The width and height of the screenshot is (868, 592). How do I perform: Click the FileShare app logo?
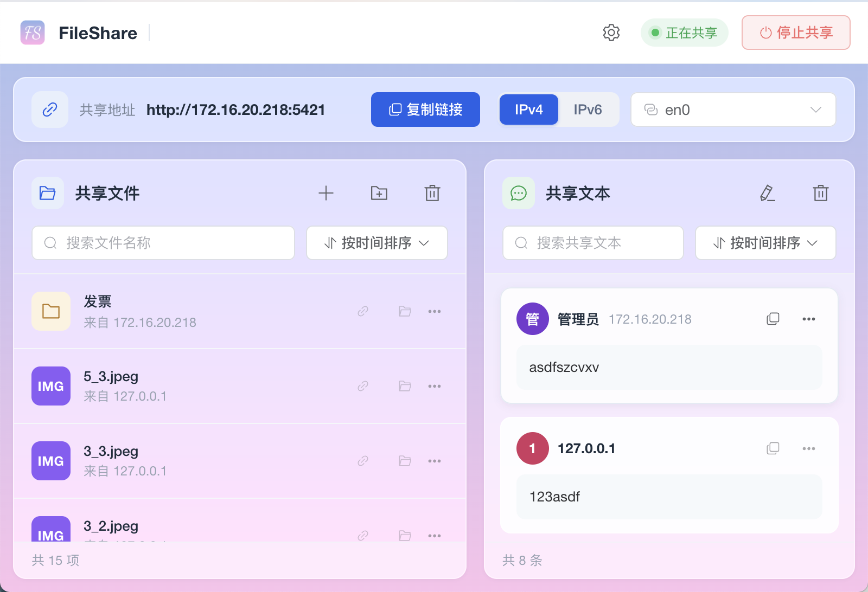coord(33,33)
